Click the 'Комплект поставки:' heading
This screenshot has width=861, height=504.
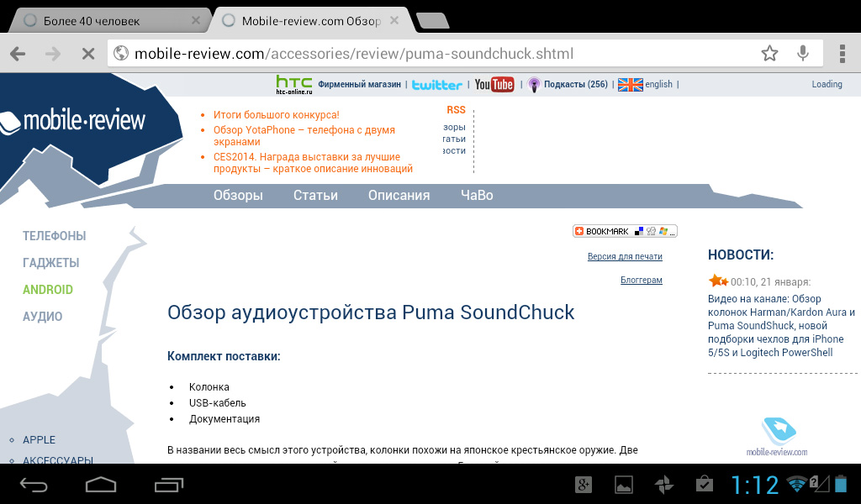point(224,356)
